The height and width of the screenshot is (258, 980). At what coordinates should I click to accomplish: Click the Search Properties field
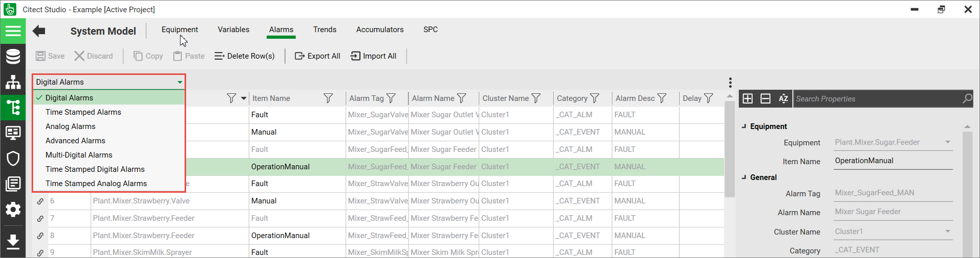click(x=877, y=99)
